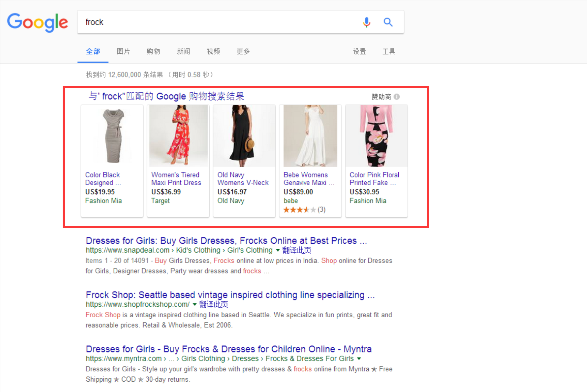The image size is (587, 392).
Task: Click https://www.snapdeal.com URL text
Action: click(x=127, y=250)
